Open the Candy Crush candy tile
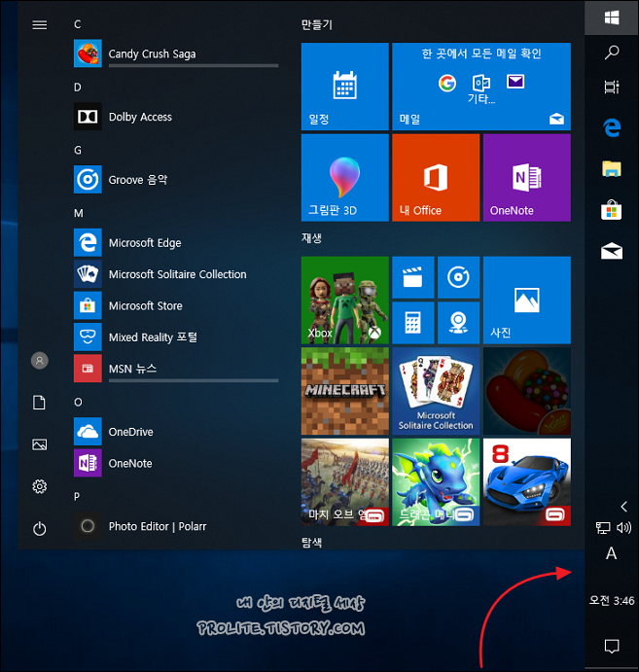 [527, 391]
